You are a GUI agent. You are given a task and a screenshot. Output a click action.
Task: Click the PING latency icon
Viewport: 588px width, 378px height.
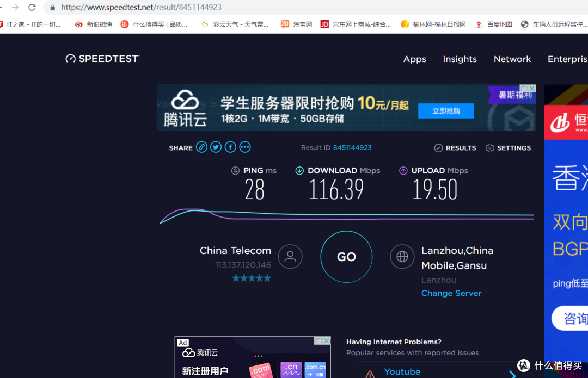coord(235,170)
